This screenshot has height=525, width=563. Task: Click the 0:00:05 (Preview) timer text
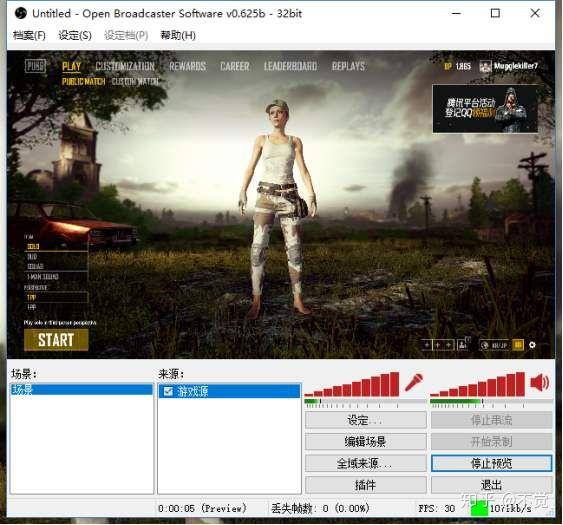pyautogui.click(x=203, y=508)
